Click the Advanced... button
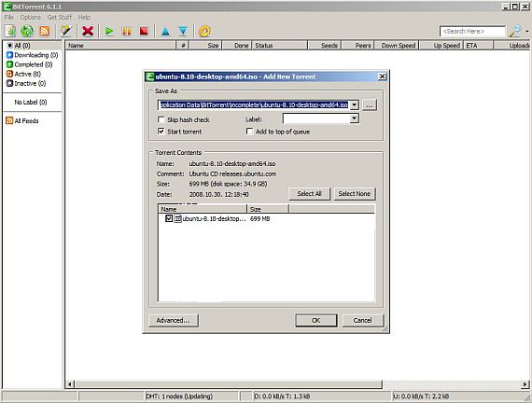 tap(174, 320)
